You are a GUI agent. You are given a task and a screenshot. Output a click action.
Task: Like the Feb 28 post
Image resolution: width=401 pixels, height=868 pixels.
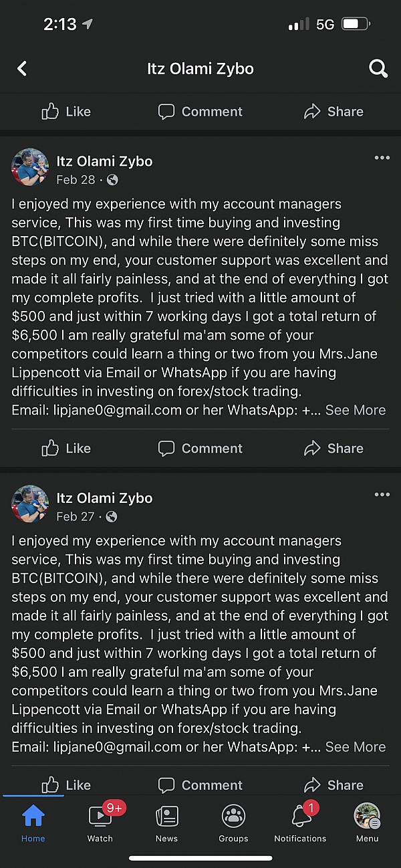click(x=66, y=448)
